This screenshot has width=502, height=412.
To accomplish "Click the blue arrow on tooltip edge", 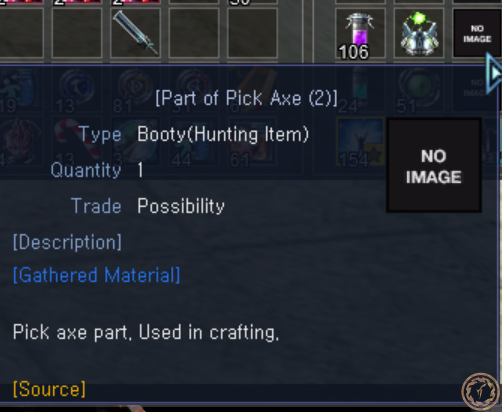I will pyautogui.click(x=494, y=73).
